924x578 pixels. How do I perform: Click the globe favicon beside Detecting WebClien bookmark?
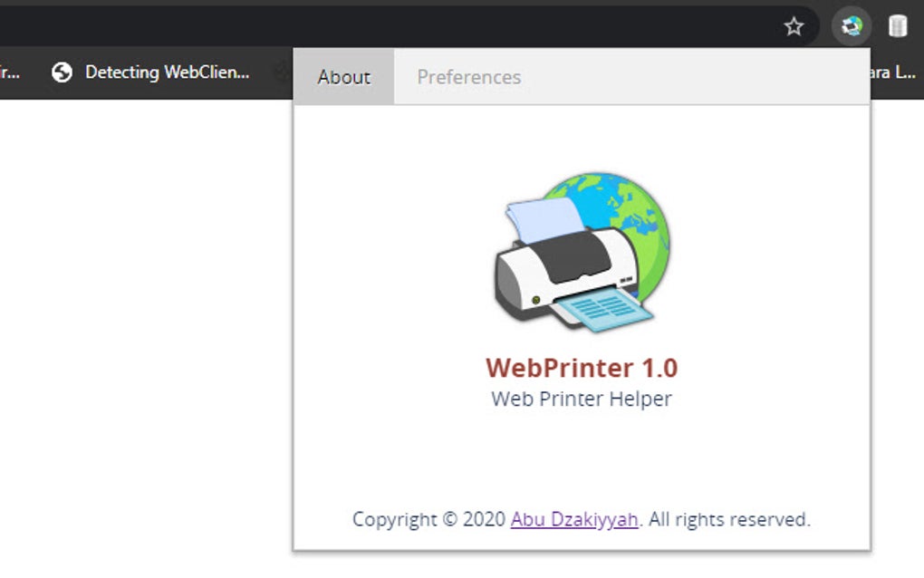[61, 71]
